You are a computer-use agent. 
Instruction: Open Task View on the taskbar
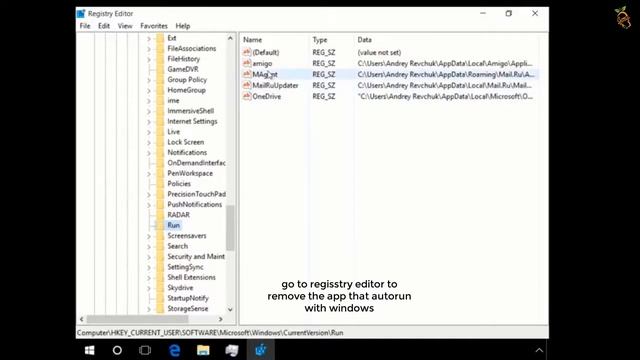point(145,350)
